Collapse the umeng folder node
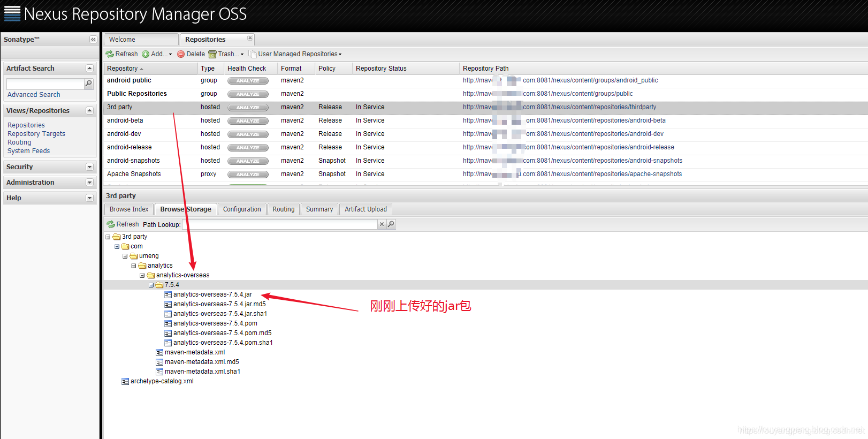 pyautogui.click(x=125, y=256)
